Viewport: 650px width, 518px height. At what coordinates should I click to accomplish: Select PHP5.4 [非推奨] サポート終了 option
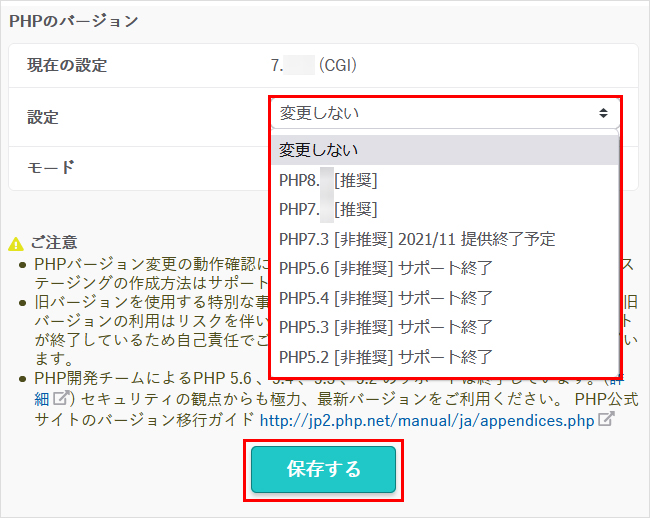click(x=385, y=297)
